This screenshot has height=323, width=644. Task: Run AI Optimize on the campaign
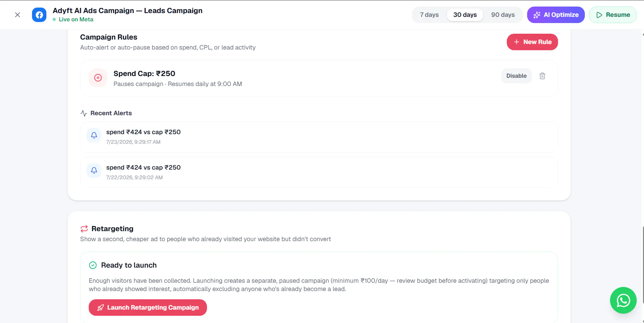(x=556, y=15)
